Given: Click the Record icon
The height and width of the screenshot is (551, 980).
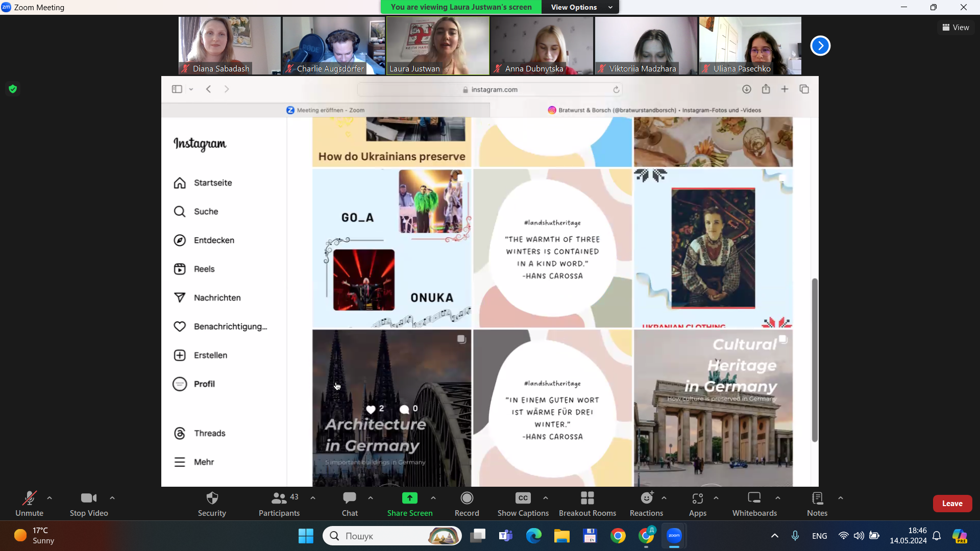Looking at the screenshot, I should point(467,498).
